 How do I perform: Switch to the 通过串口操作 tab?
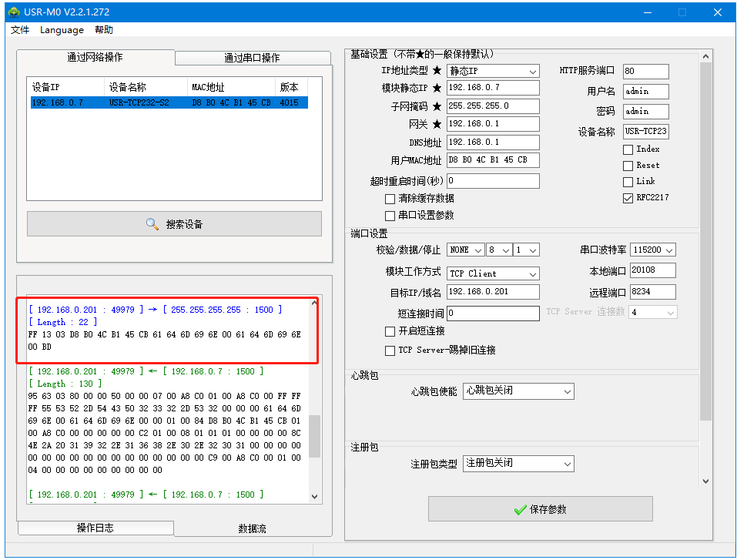click(x=252, y=58)
